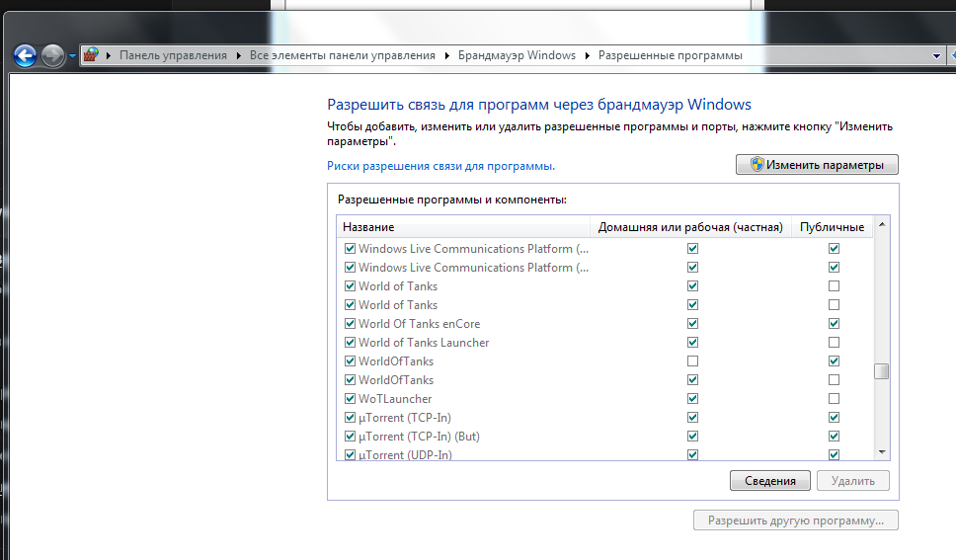The height and width of the screenshot is (560, 956).
Task: Select the µTorrent (UDP-In) row name
Action: [x=406, y=454]
